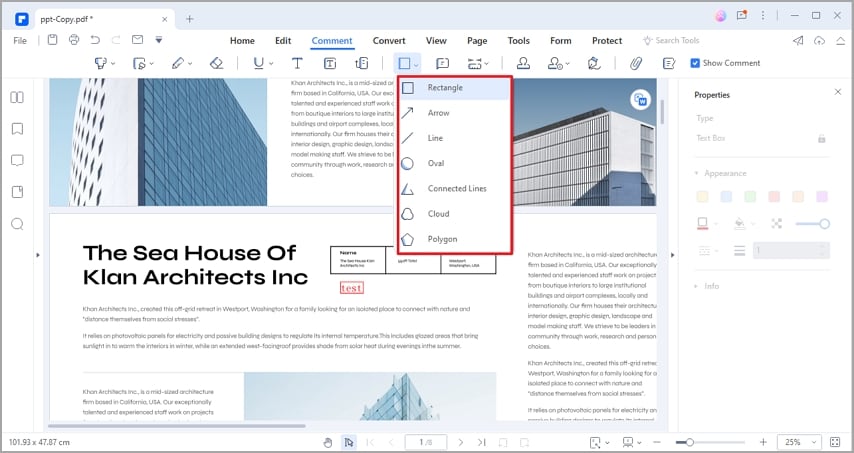Toggle the Show Comment checkbox
Viewport: 854px width, 453px height.
[x=695, y=63]
